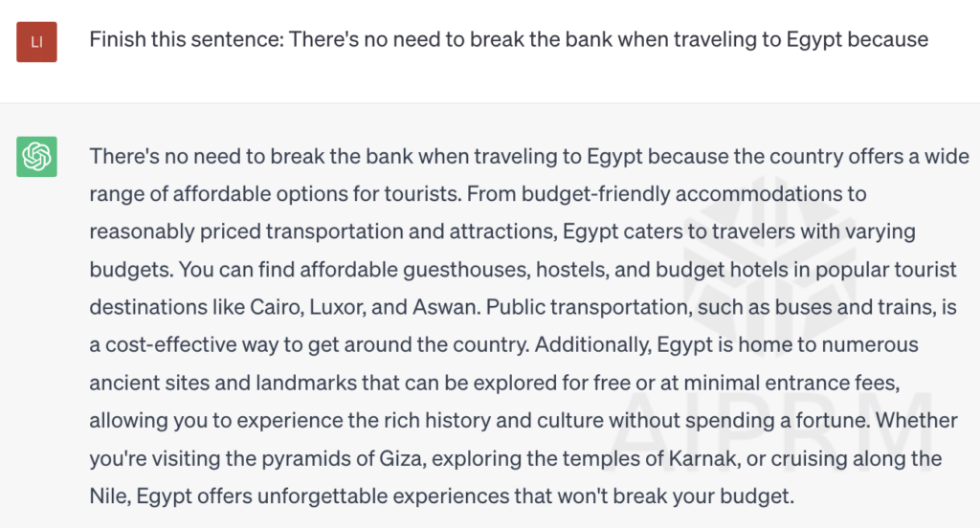Click the gray divider between prompt and response
Image resolution: width=980 pixels, height=528 pixels.
click(490, 102)
